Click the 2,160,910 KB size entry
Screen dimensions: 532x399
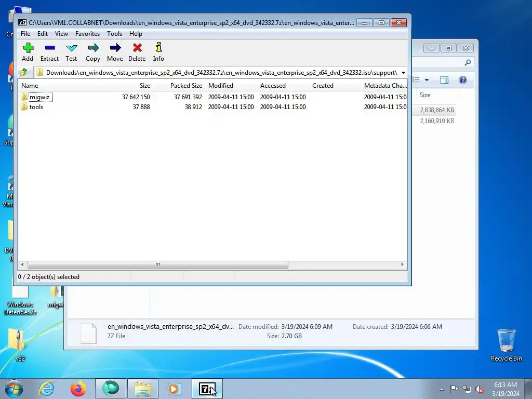click(x=436, y=121)
